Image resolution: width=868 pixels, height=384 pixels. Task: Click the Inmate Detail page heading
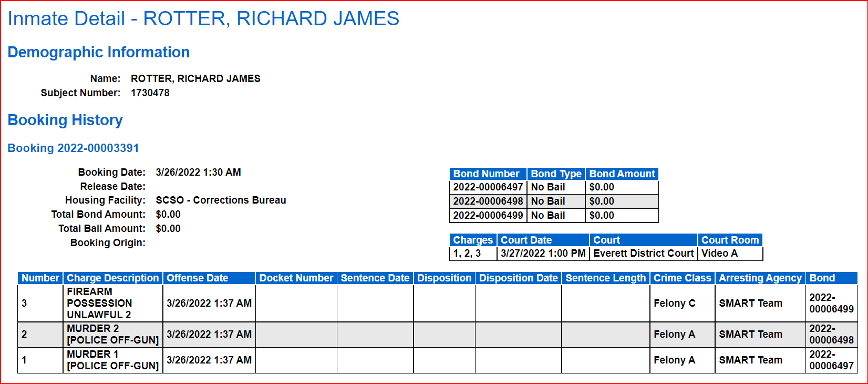(203, 19)
